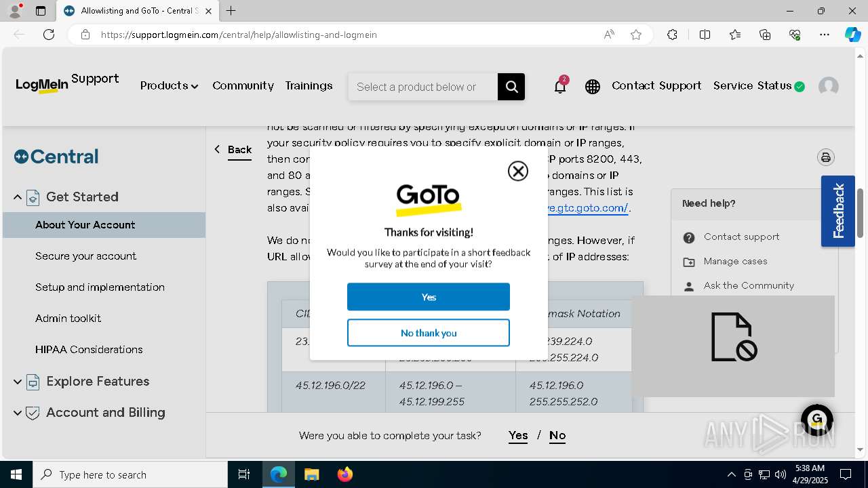Click the page vertical scrollbar
Screen dimensions: 868x488
pos(861,212)
